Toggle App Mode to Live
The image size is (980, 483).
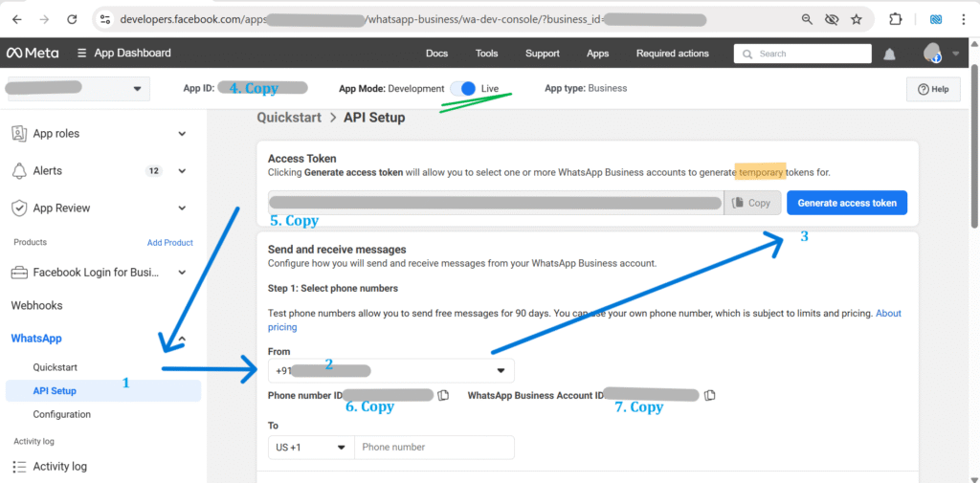(x=466, y=88)
